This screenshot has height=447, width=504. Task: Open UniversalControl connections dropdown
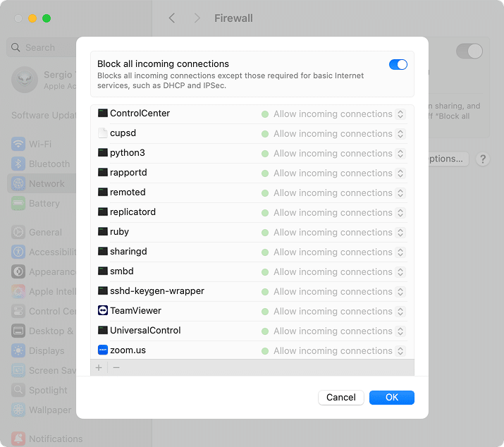click(x=400, y=331)
